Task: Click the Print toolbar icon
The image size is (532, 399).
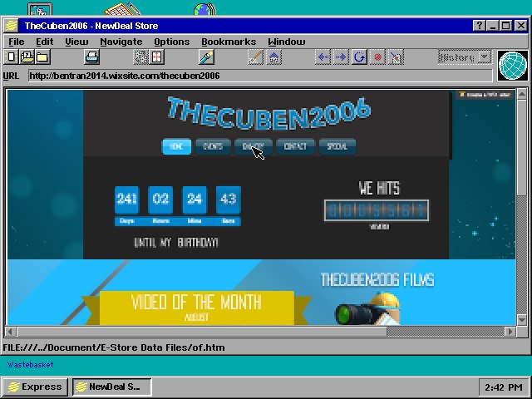Action: pos(92,57)
